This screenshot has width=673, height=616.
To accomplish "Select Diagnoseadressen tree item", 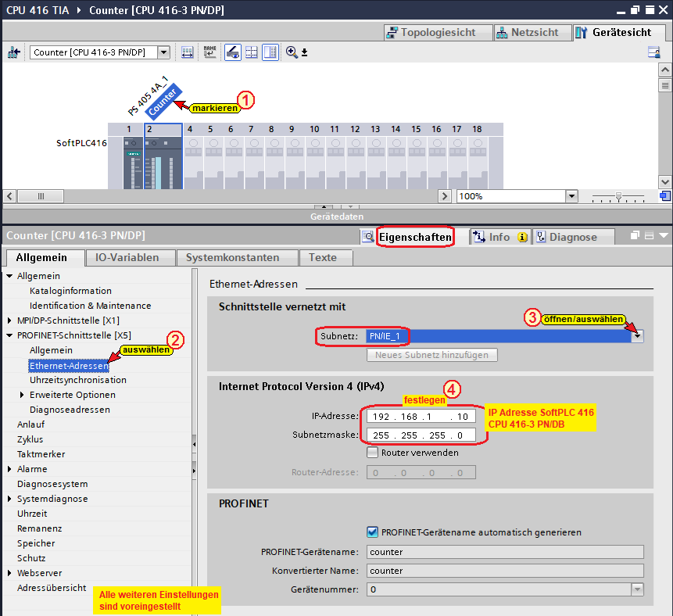I will tap(70, 410).
